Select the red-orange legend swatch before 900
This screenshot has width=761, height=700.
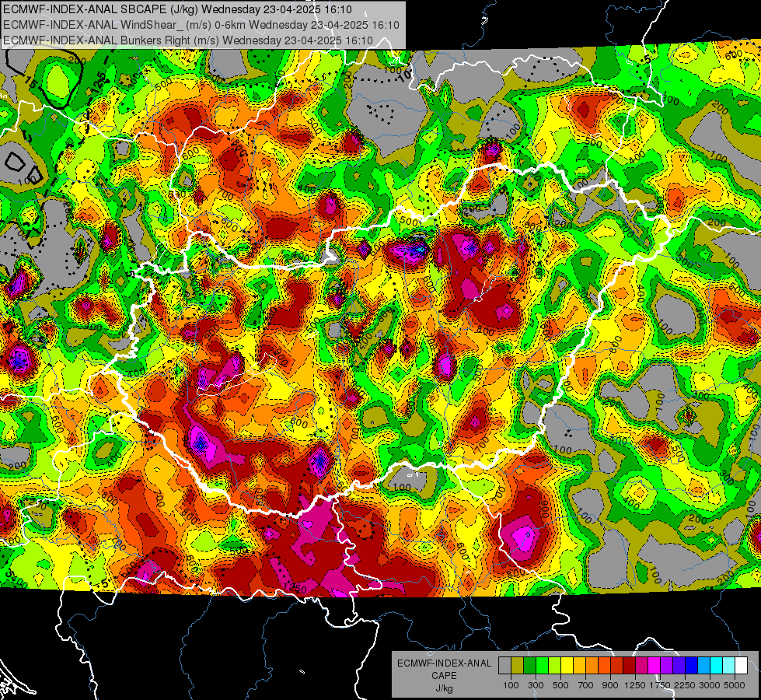tap(604, 666)
